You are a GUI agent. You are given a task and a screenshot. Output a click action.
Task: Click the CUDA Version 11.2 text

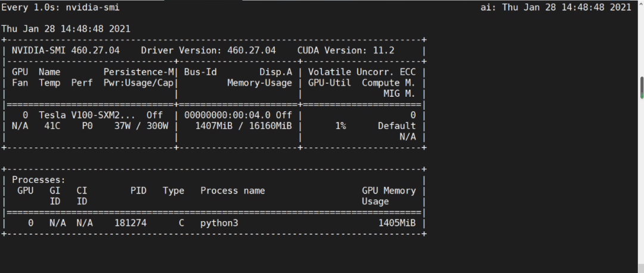click(346, 50)
